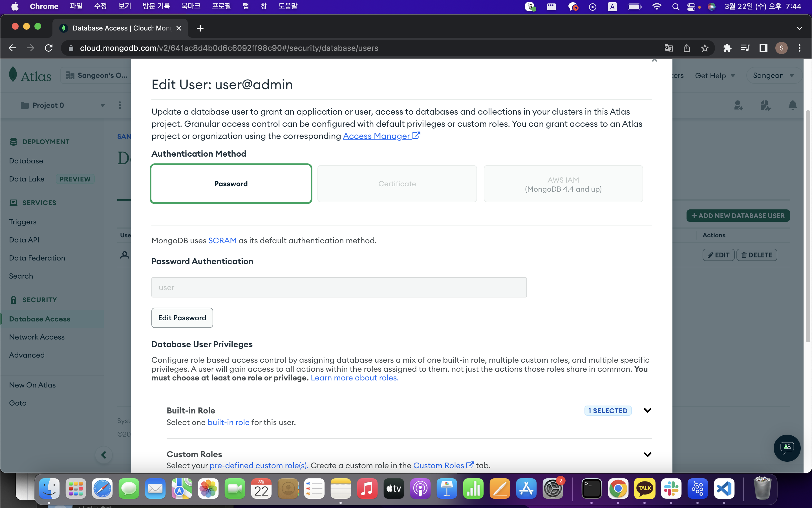Open Slack from the Dock
The height and width of the screenshot is (508, 812).
[x=671, y=488]
